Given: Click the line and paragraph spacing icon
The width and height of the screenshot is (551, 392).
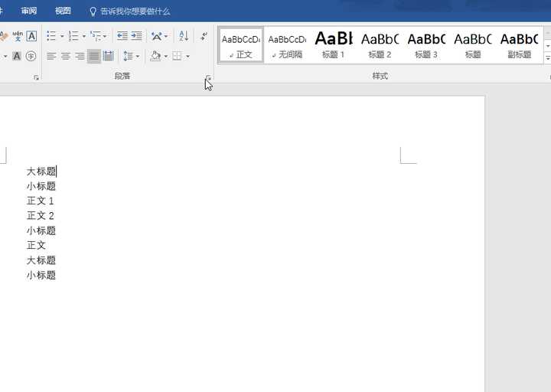Looking at the screenshot, I should 129,56.
